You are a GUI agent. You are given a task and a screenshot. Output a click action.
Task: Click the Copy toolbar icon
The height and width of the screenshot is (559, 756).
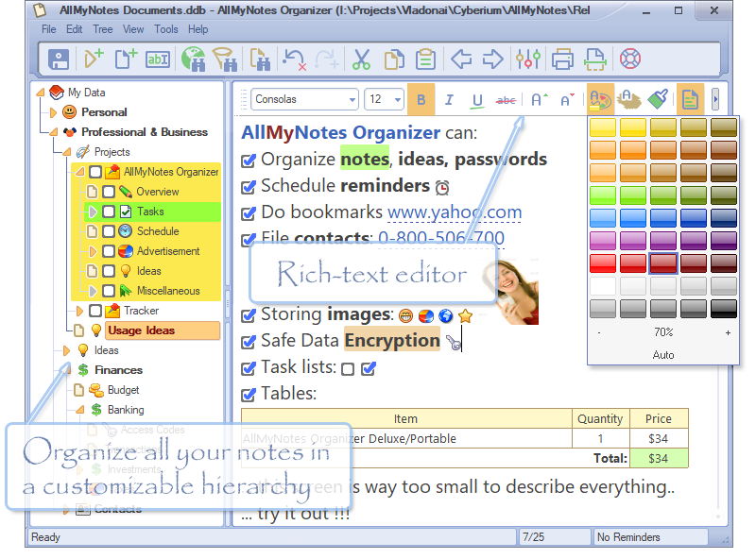tap(394, 59)
